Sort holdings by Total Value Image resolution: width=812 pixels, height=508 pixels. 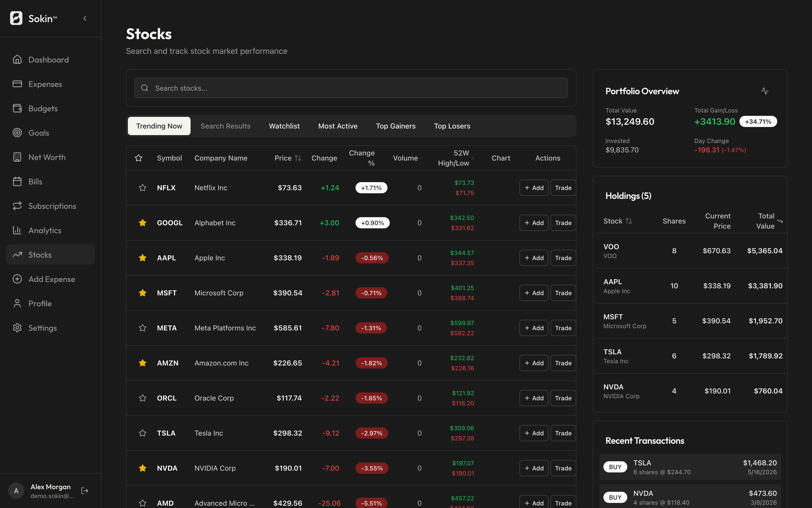point(770,221)
